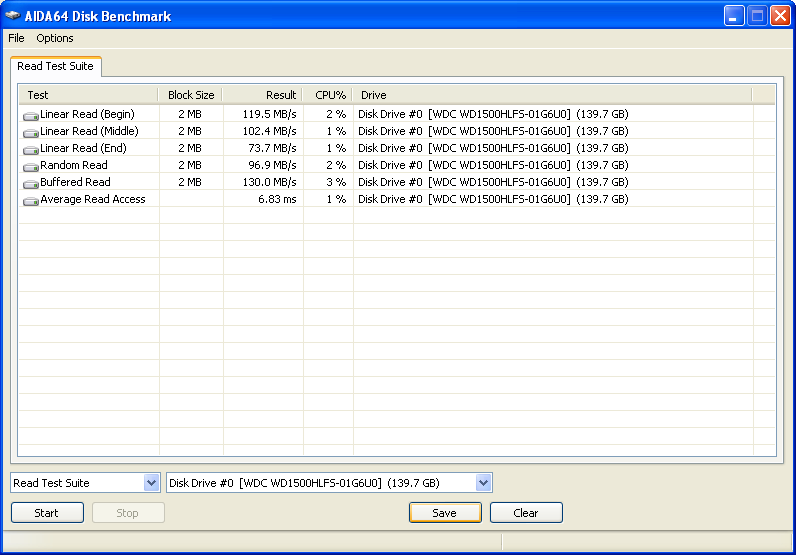Sort by the CPU% column header
Screen dimensions: 796x555
coord(327,95)
